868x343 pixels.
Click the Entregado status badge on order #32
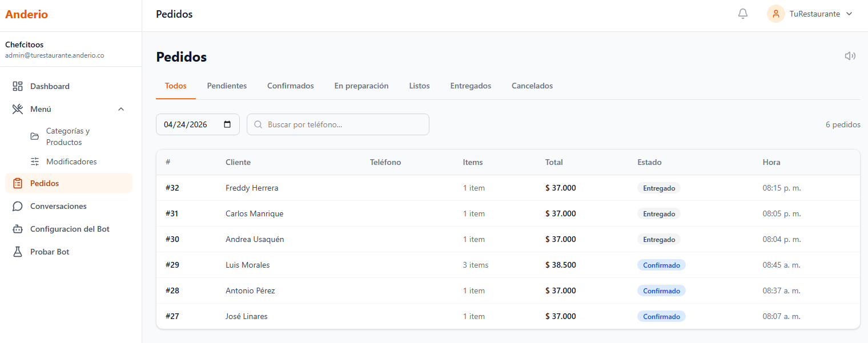point(659,187)
